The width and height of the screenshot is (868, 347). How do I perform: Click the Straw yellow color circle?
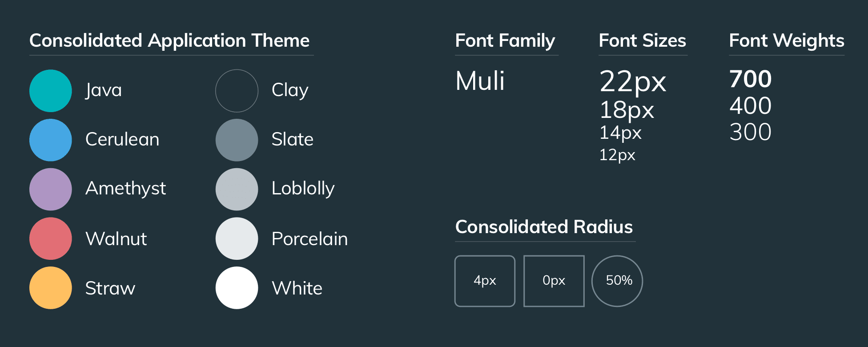click(x=51, y=288)
